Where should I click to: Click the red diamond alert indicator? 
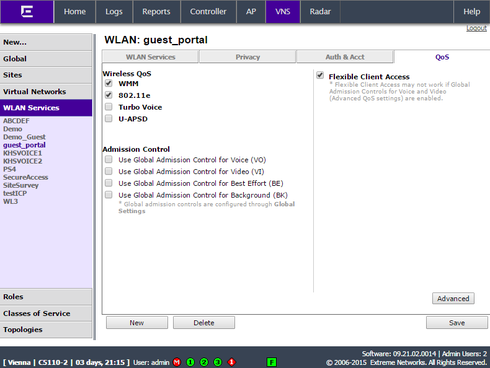pos(231,362)
